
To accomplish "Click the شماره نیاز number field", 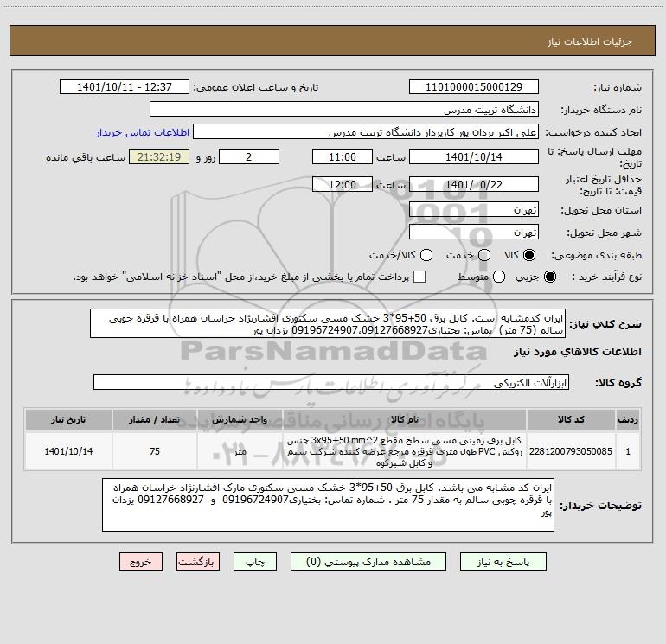I will 474,87.
